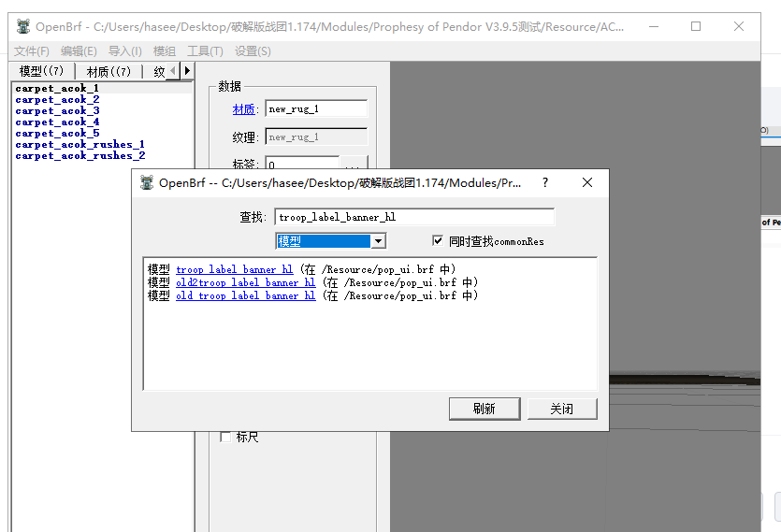
Task: Maximize the main OpenBrf window
Action: (x=696, y=26)
